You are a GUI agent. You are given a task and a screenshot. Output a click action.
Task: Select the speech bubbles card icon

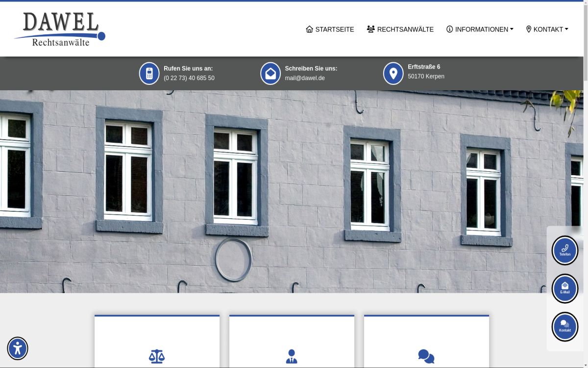[426, 356]
